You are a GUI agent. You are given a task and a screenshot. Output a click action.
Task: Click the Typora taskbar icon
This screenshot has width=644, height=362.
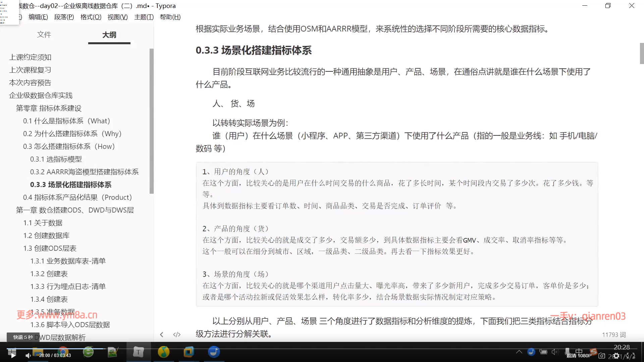pyautogui.click(x=138, y=352)
